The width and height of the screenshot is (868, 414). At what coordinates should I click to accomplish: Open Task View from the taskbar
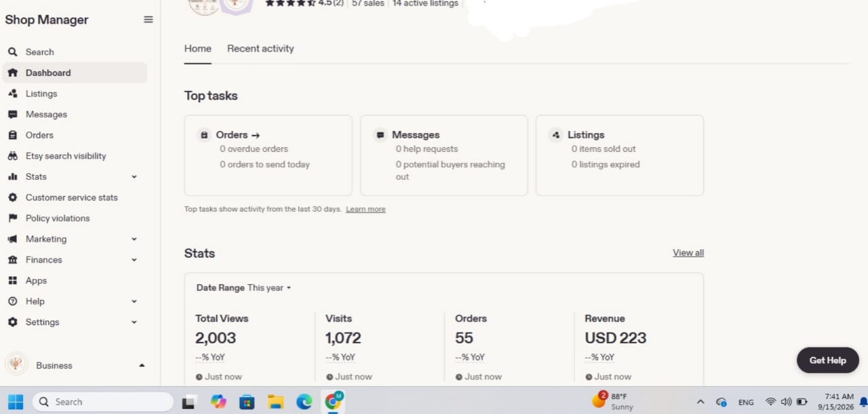click(x=190, y=402)
